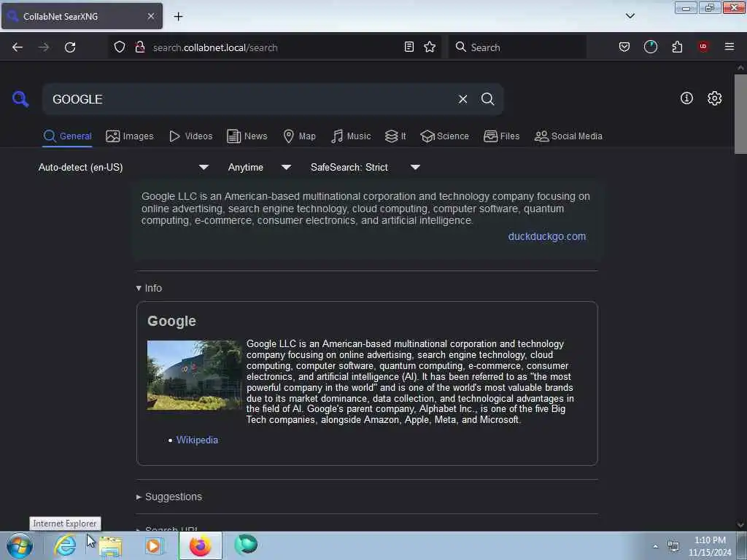
Task: Toggle reader view icon in address bar
Action: 409,47
